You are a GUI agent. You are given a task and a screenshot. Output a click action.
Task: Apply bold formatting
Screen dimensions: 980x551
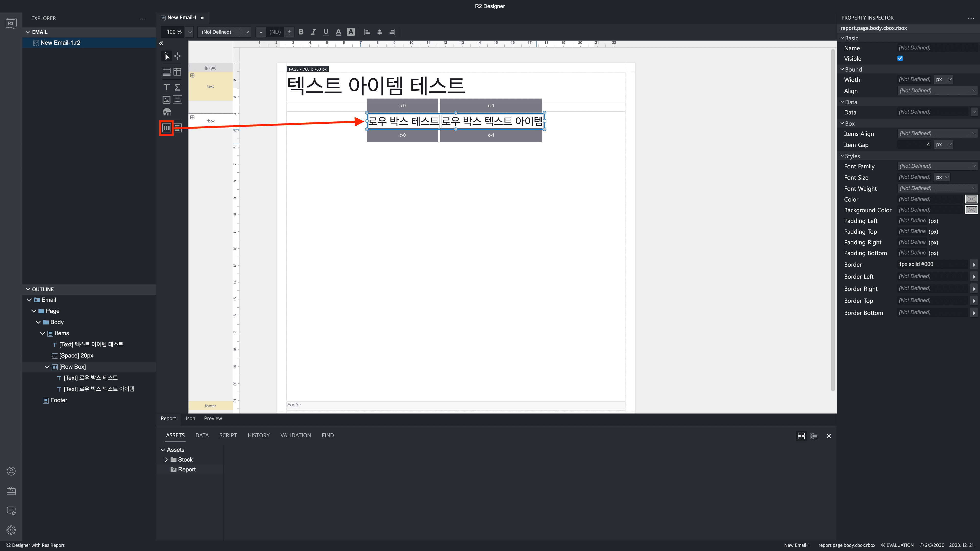(x=301, y=32)
